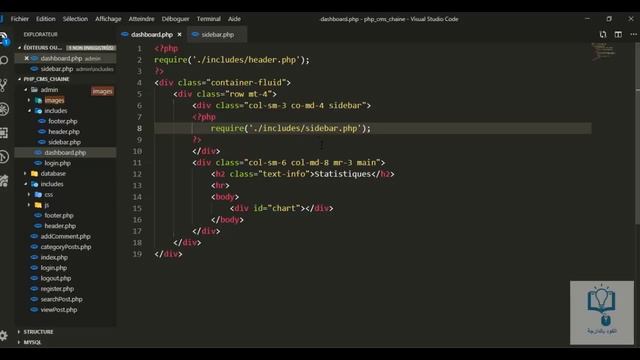This screenshot has height=360, width=640.
Task: Split the editor to the side
Action: (618, 35)
